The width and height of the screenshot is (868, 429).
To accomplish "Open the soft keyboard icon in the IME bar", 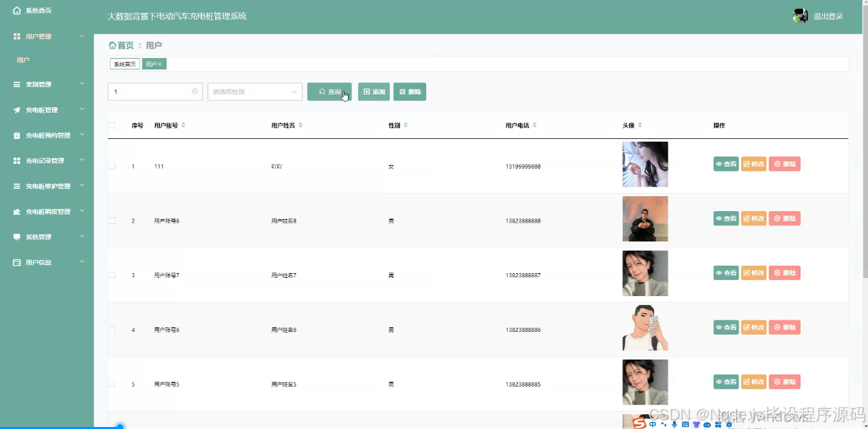I will point(685,424).
